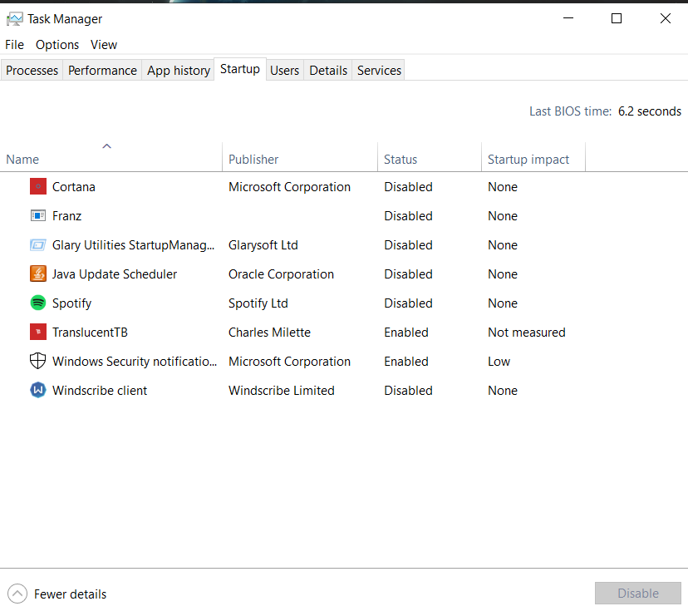Click the 6.2 seconds BIOS time value
Screen dimensions: 688x616
point(650,111)
